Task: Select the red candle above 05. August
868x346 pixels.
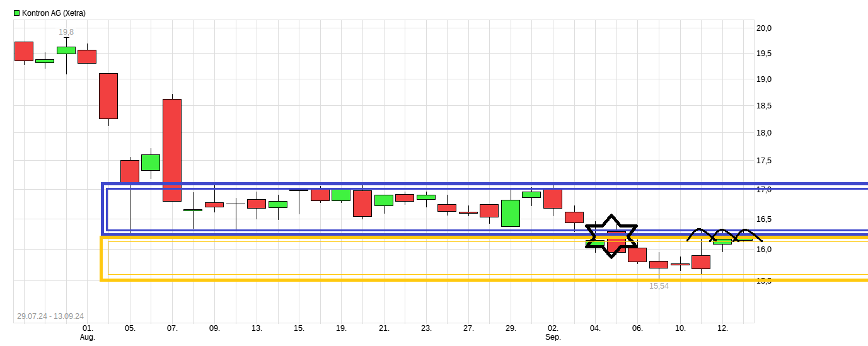Action: coord(130,171)
